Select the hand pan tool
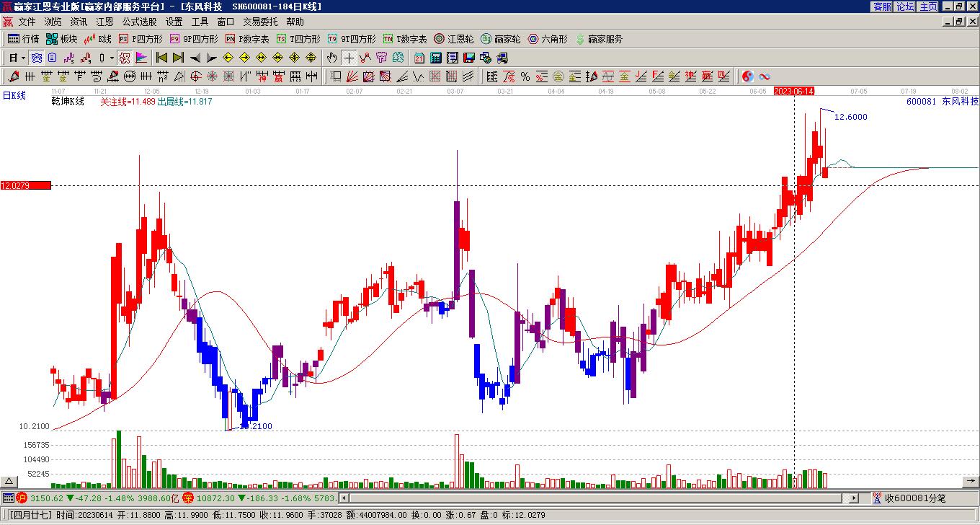This screenshot has width=980, height=525. [331, 58]
